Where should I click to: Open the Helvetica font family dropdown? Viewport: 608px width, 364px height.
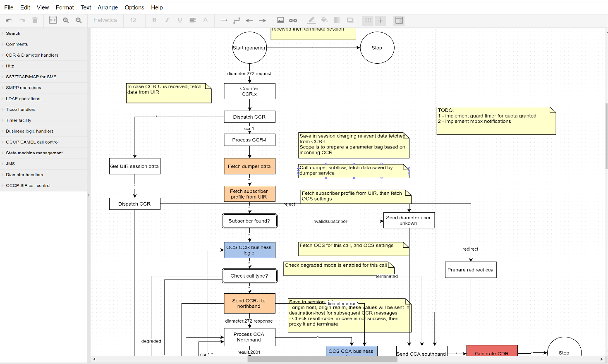click(x=105, y=20)
